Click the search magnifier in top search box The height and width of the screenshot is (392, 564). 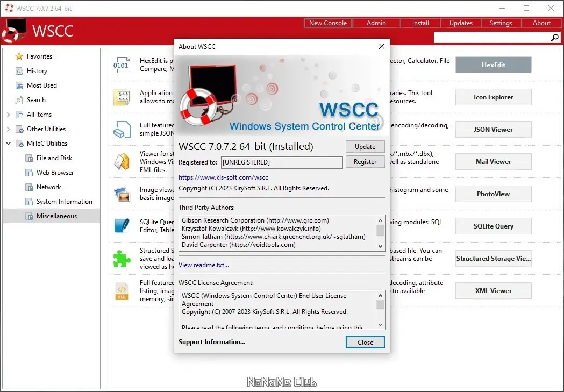pos(555,38)
